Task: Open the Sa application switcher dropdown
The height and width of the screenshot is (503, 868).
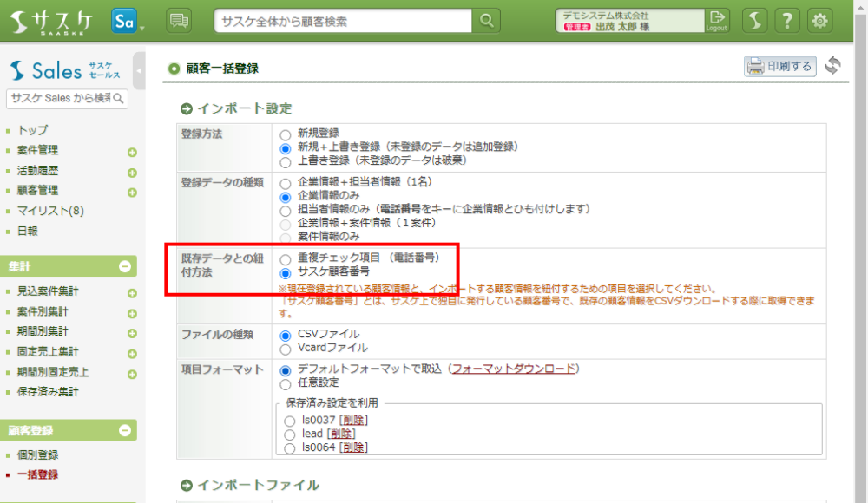Action: (x=127, y=22)
